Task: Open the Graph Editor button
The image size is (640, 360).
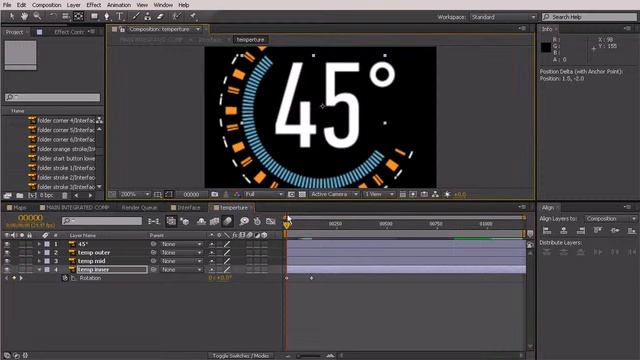Action: [271, 221]
